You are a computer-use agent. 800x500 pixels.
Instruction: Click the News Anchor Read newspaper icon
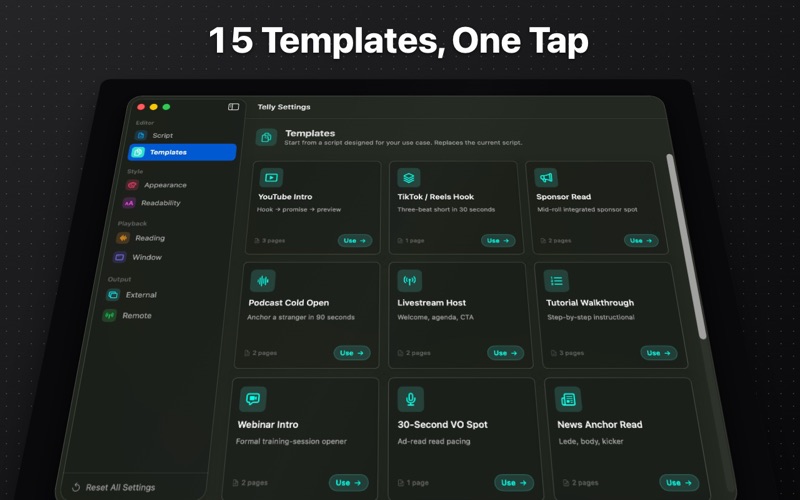click(568, 399)
